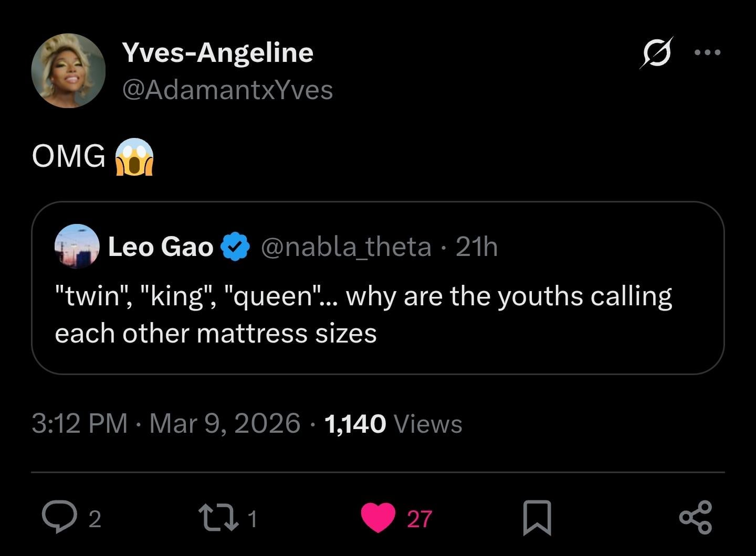Open the Grok slashed-circle icon
The width and height of the screenshot is (756, 556).
click(x=656, y=53)
